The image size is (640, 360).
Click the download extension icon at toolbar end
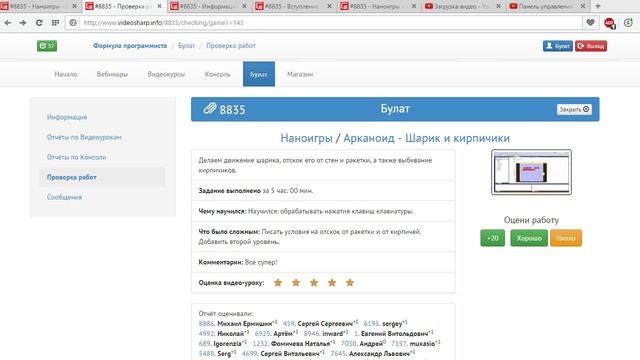(x=628, y=23)
